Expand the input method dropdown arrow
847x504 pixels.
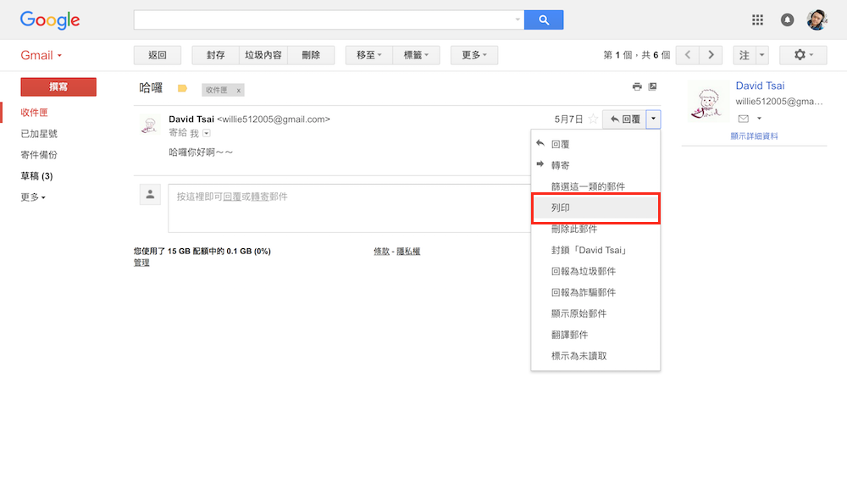pos(761,55)
